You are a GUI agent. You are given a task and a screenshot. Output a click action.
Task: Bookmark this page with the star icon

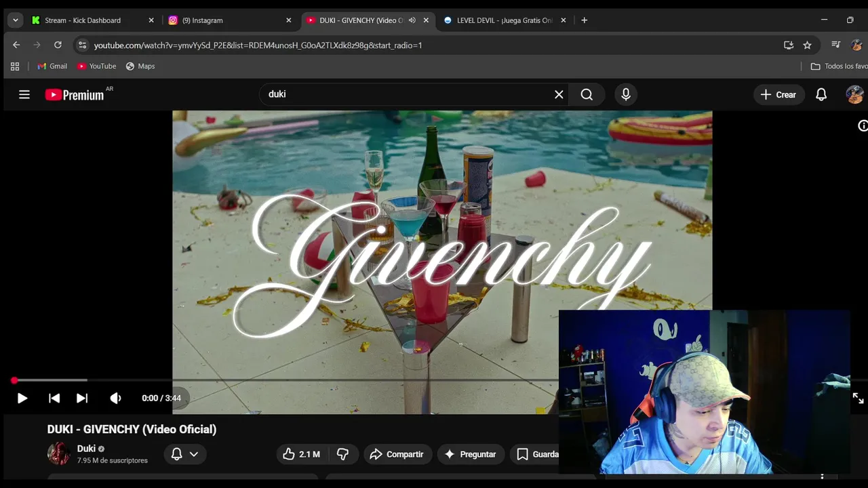[807, 45]
